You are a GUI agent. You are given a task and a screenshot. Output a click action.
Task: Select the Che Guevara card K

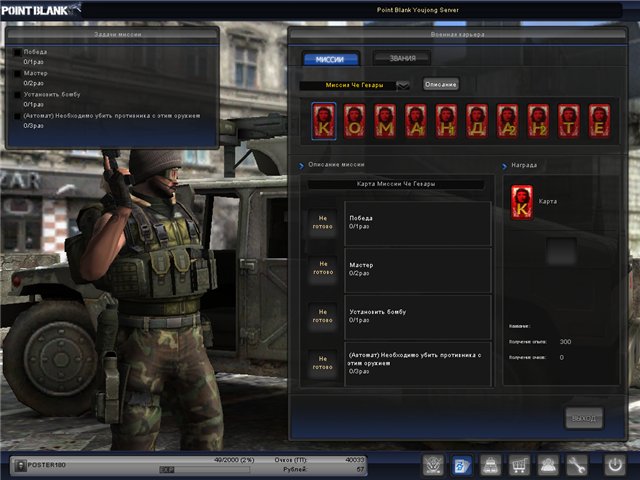coord(324,121)
